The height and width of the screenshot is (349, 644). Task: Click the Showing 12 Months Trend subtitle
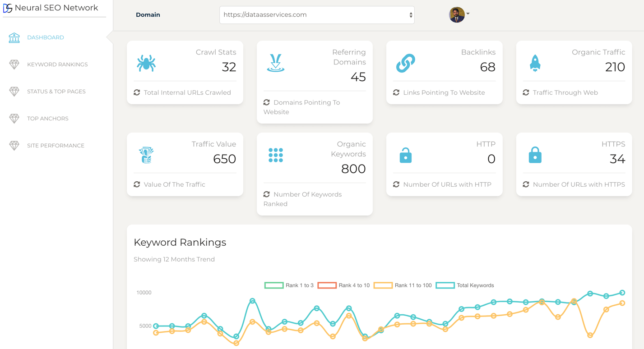[x=174, y=259]
